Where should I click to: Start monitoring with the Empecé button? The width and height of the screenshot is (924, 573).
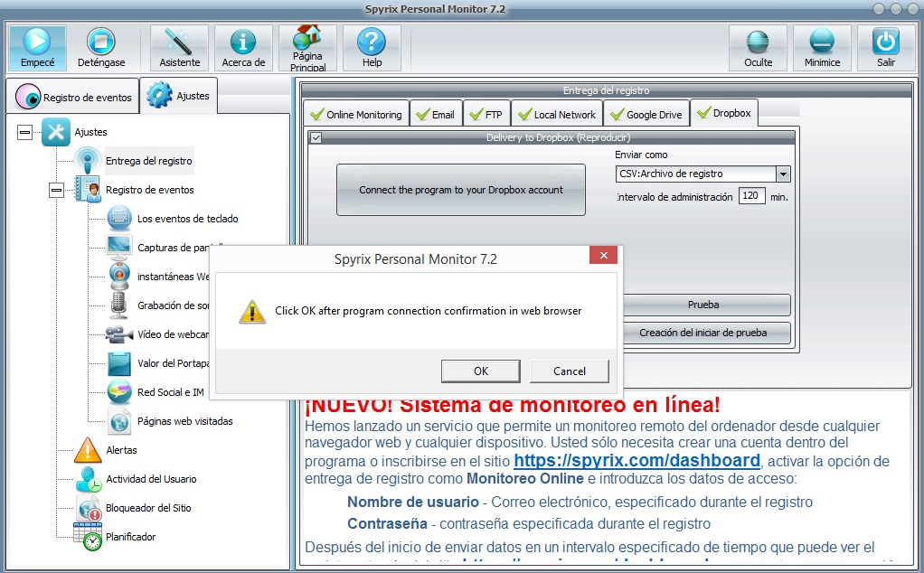pos(37,48)
